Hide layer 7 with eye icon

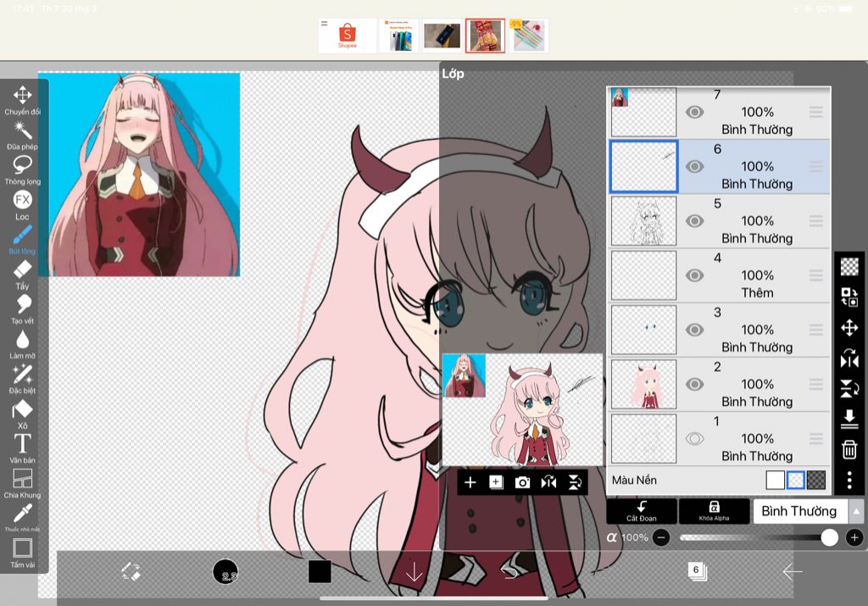click(x=695, y=113)
